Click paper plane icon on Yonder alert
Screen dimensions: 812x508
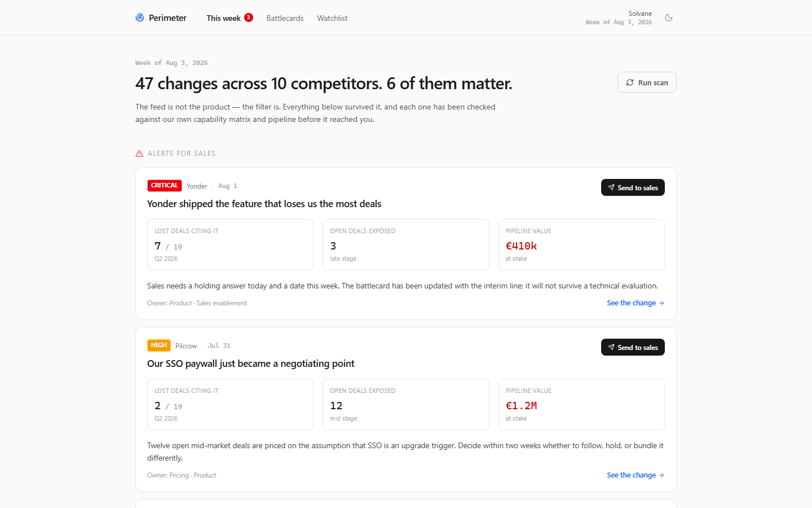(611, 187)
